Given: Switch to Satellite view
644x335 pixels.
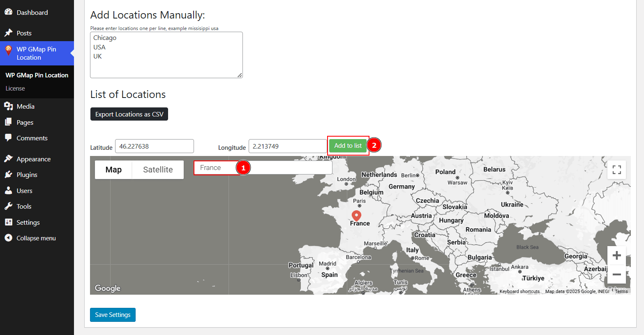Looking at the screenshot, I should coord(158,170).
